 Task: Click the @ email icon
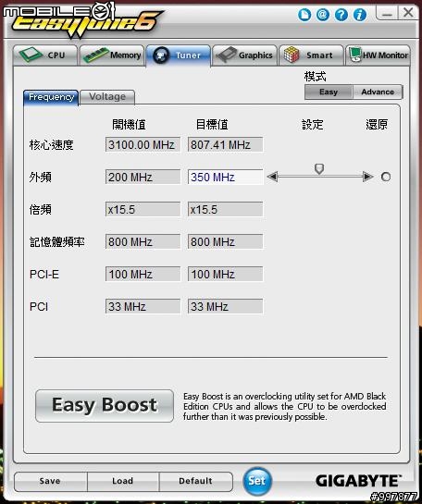click(323, 14)
